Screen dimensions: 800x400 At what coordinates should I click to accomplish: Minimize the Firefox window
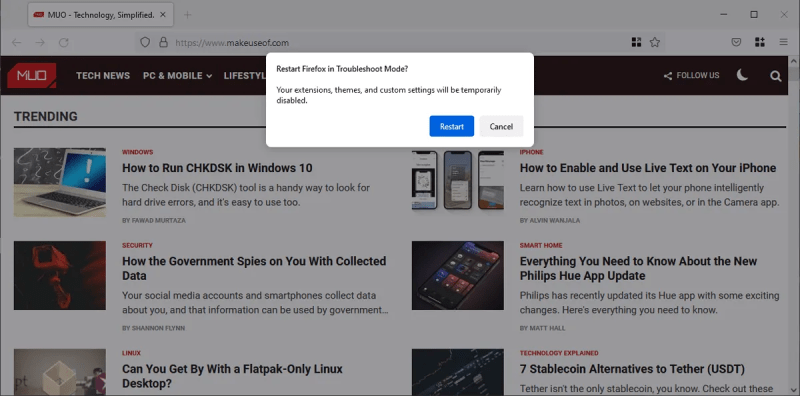pyautogui.click(x=723, y=15)
